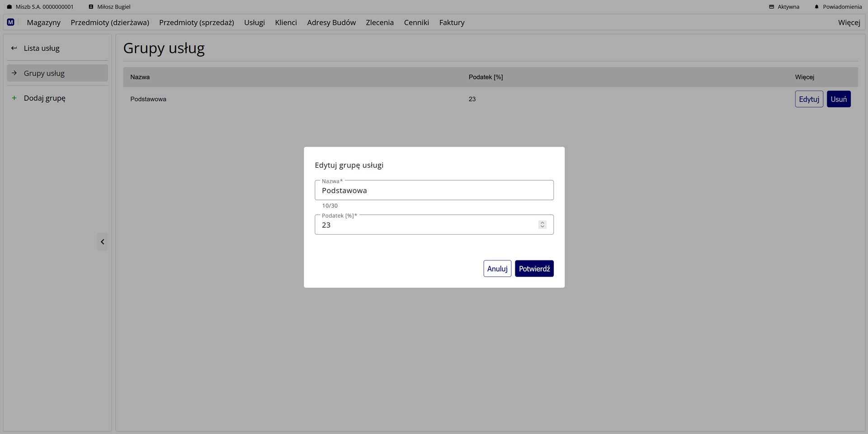Delete the Podstawowa group using Usuń
Viewport: 868px width, 434px height.
coord(838,99)
